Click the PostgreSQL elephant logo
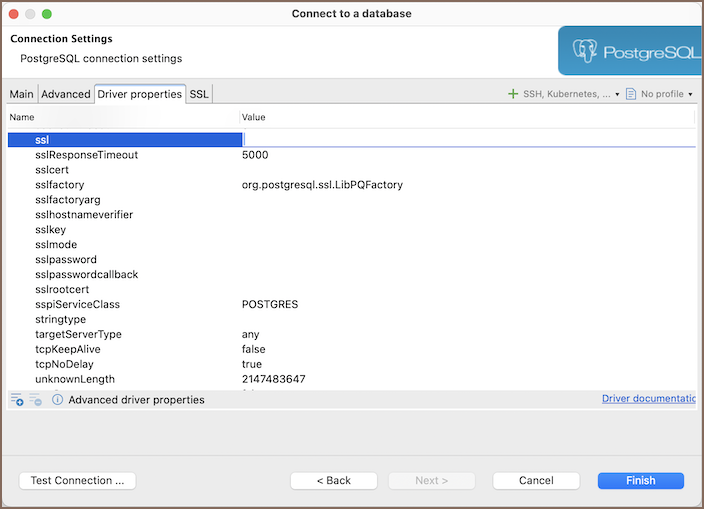The height and width of the screenshot is (509, 704). [x=585, y=51]
